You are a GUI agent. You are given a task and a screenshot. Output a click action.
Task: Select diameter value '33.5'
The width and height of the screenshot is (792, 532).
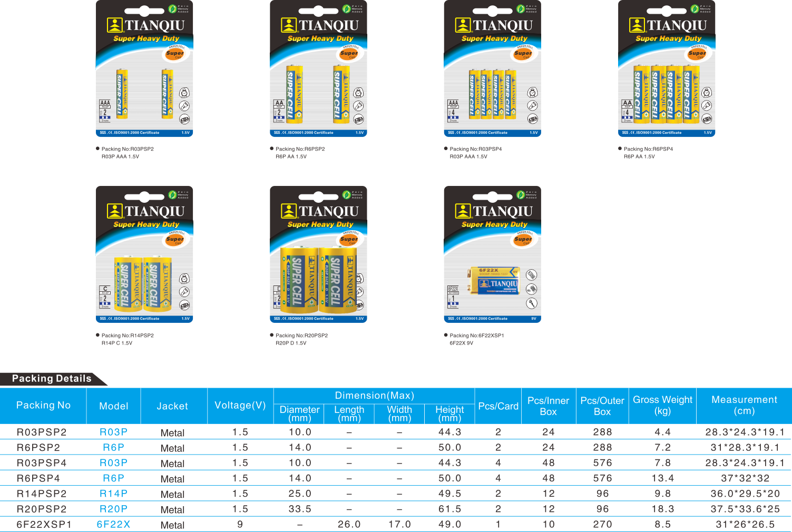tap(300, 509)
